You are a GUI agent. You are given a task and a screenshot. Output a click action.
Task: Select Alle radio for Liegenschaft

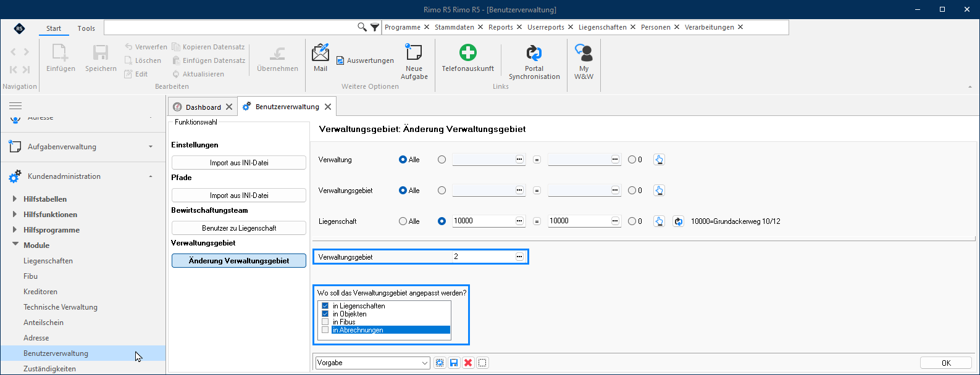tap(403, 221)
